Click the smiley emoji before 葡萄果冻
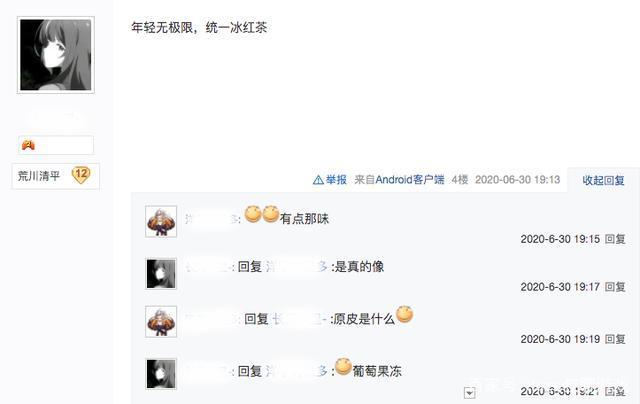This screenshot has width=640, height=404. click(343, 366)
